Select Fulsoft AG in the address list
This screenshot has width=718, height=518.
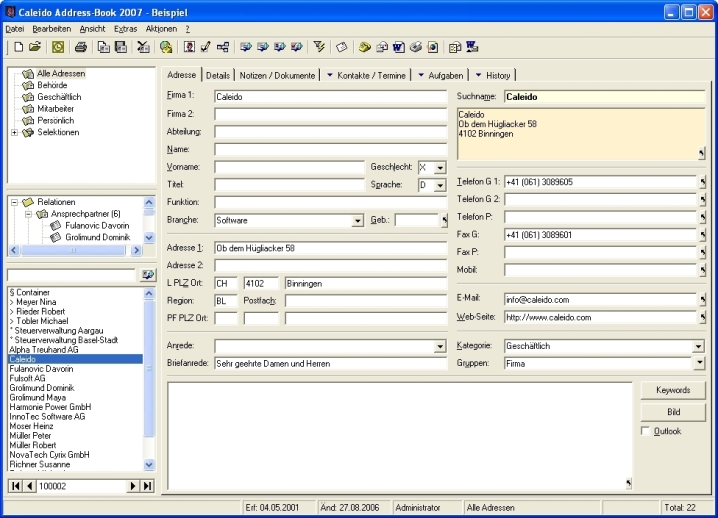28,379
